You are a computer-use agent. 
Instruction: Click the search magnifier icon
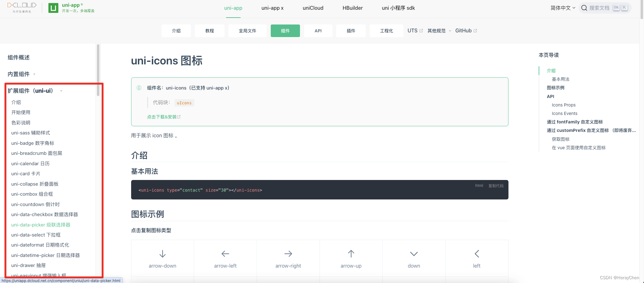click(584, 8)
